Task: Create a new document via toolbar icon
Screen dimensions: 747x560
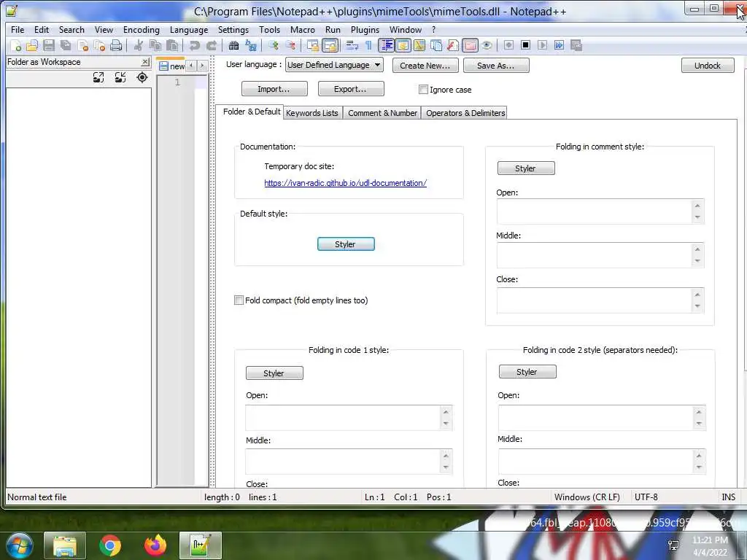Action: (x=16, y=45)
